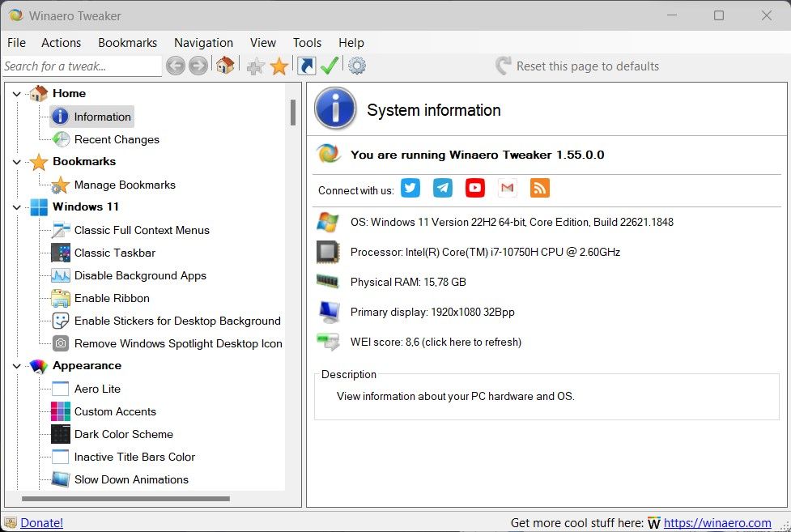Click the Donate! link

42,522
